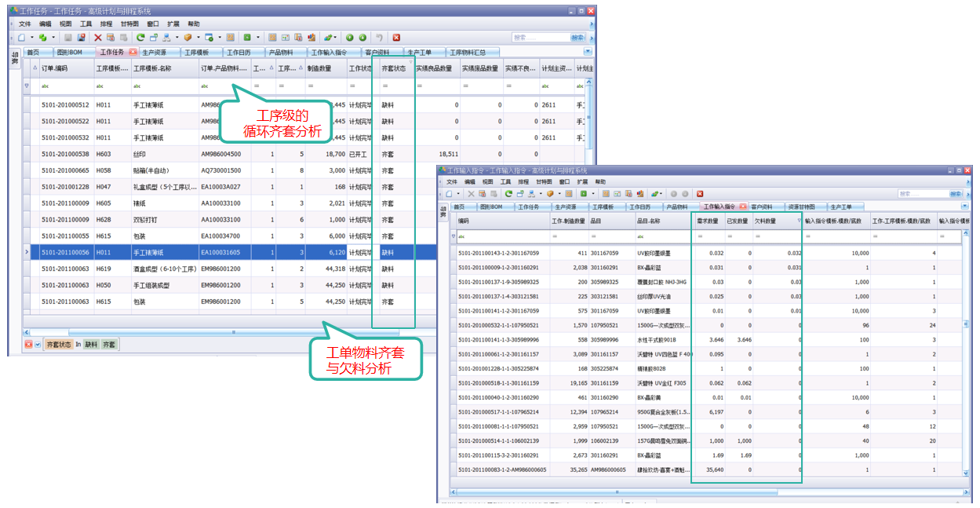The width and height of the screenshot is (980, 508).
Task: Expand dropdown arrow next to New icon in 工作任务 toolbar
Action: tap(31, 38)
